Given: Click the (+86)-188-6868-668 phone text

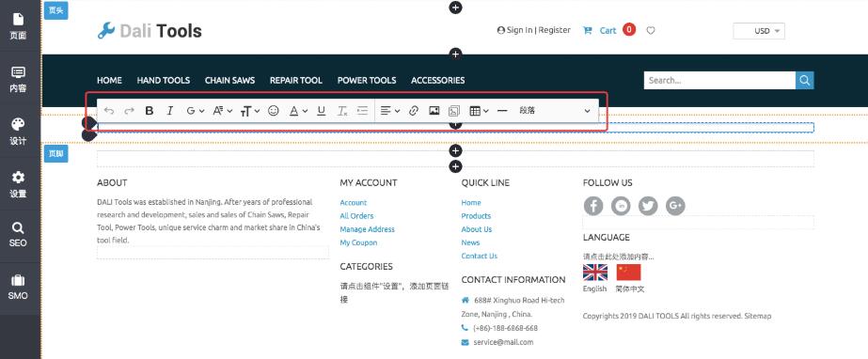Looking at the screenshot, I should pyautogui.click(x=505, y=328).
